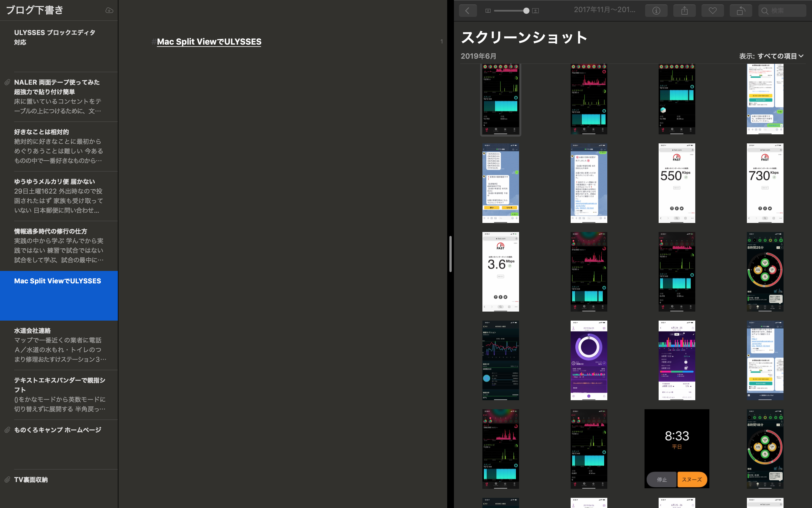Viewport: 812px width, 508px height.
Task: Click the clip icon on TV裏面収納 sheet
Action: [x=7, y=480]
